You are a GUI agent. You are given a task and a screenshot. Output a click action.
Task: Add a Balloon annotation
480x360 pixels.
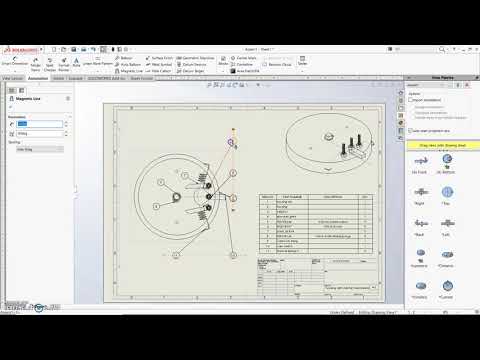(x=124, y=58)
